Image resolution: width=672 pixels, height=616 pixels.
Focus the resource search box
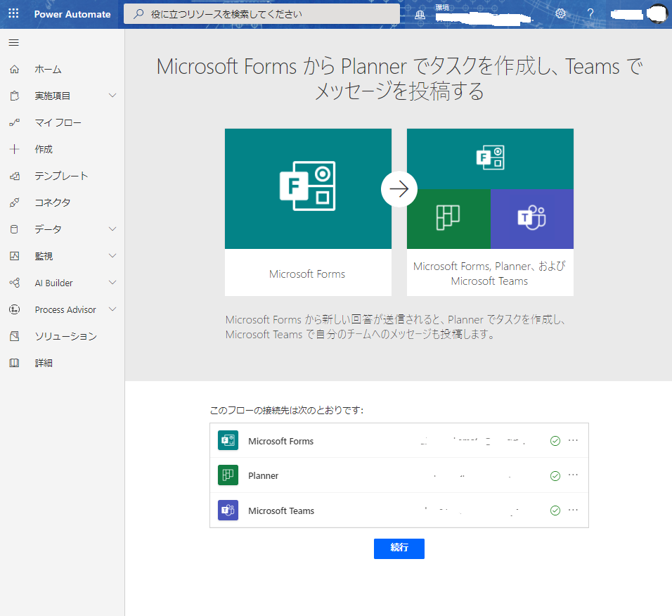pyautogui.click(x=261, y=14)
